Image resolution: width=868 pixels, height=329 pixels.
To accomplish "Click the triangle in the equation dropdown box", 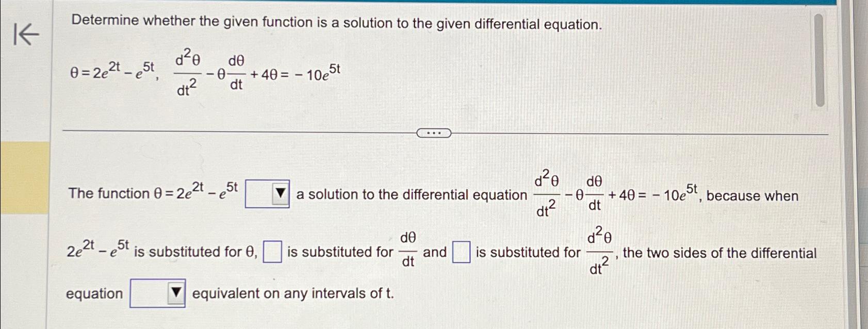I will pyautogui.click(x=175, y=292).
